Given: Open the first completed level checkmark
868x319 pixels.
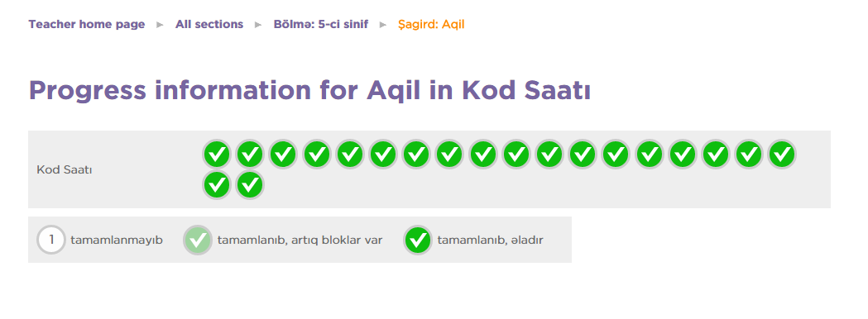Looking at the screenshot, I should (217, 155).
